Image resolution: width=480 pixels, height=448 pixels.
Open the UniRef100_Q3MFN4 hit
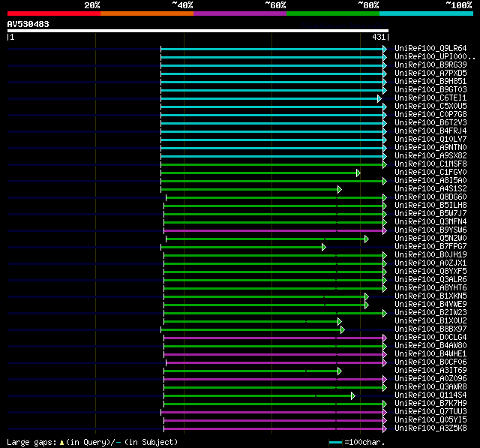430,222
